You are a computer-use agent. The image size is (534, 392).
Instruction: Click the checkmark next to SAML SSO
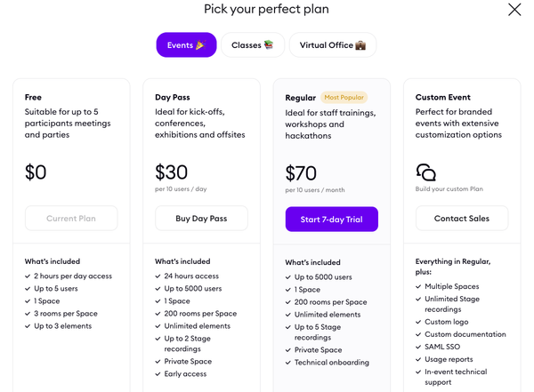click(418, 347)
